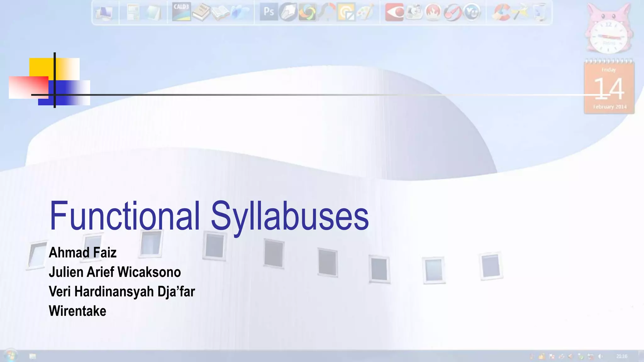Image resolution: width=644 pixels, height=362 pixels.
Task: Open the red eye icon app
Action: 394,12
